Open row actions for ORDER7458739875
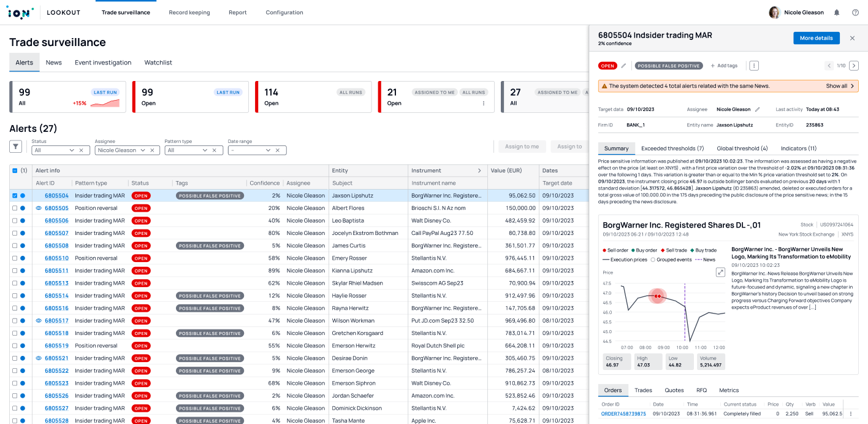This screenshot has height=424, width=868. (x=851, y=414)
